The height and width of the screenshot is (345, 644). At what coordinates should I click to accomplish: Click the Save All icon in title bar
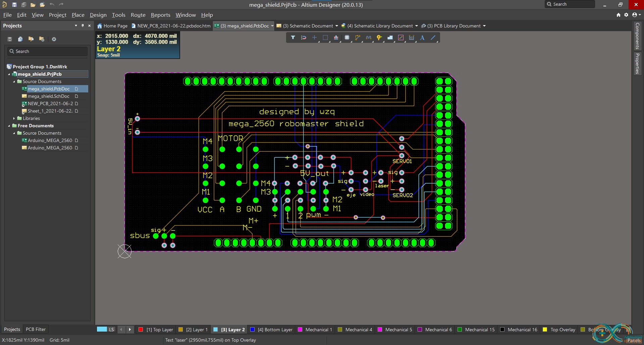pyautogui.click(x=23, y=5)
